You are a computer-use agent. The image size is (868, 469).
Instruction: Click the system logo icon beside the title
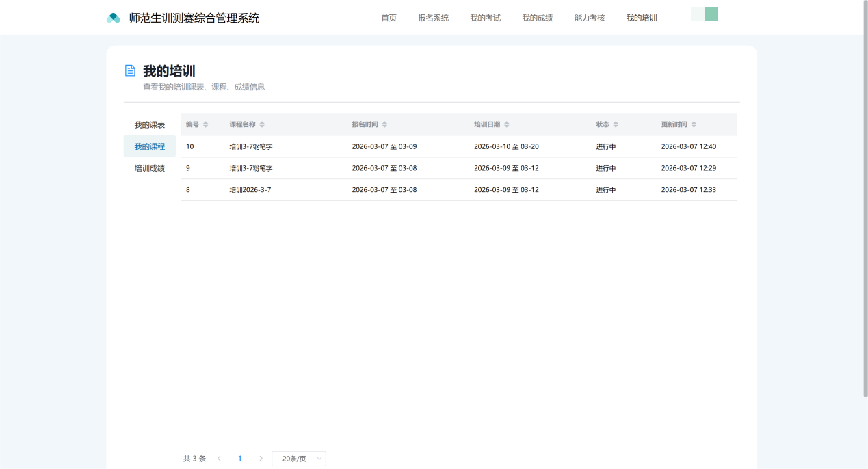coord(114,18)
